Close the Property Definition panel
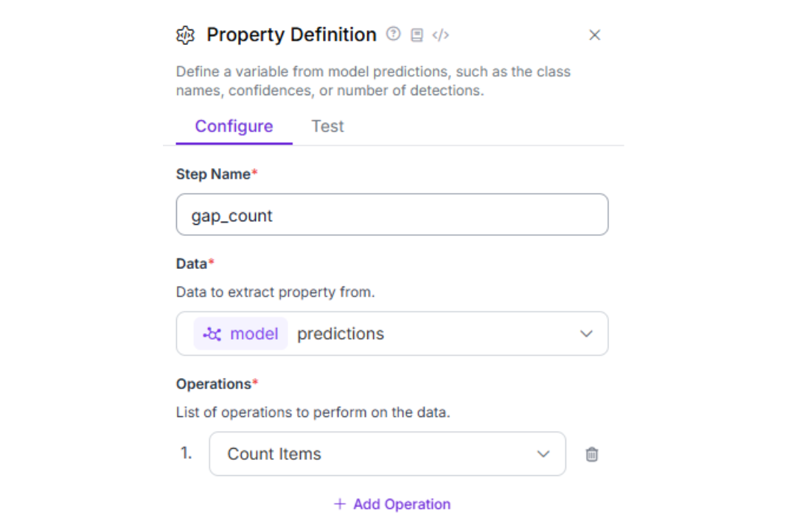 coord(595,35)
